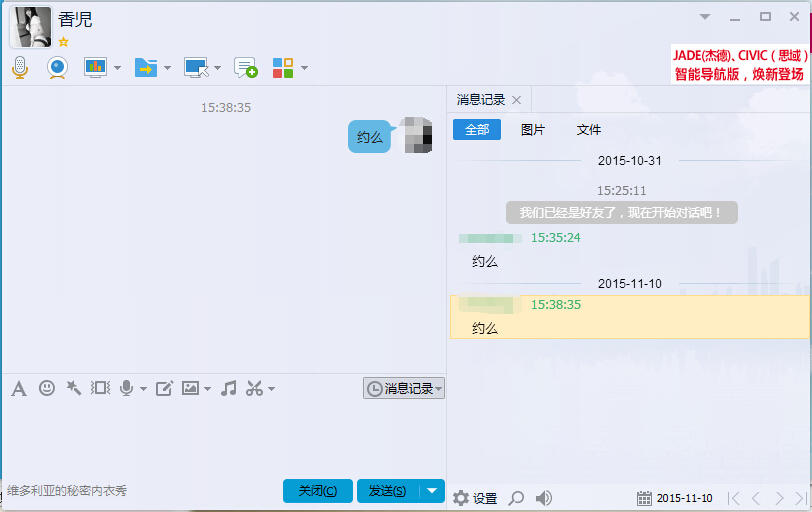The image size is (812, 512).
Task: Expand the send picture dropdown arrow
Action: (x=208, y=389)
